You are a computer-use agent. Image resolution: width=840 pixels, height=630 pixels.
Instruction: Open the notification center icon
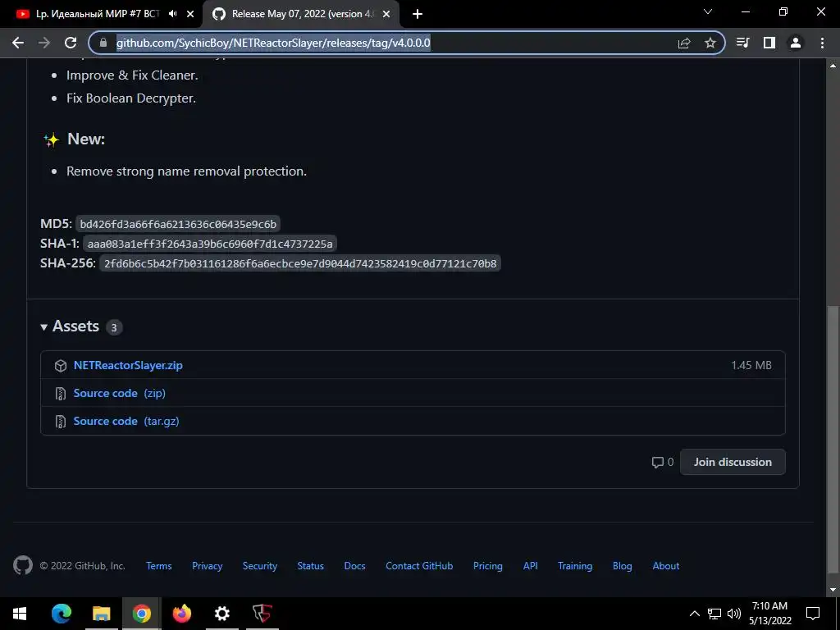coord(813,614)
